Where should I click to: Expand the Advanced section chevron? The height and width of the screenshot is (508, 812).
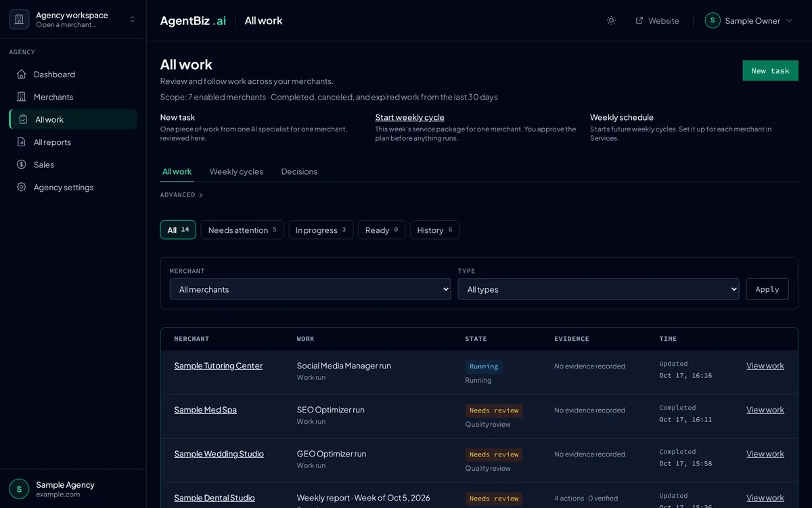[x=200, y=195]
